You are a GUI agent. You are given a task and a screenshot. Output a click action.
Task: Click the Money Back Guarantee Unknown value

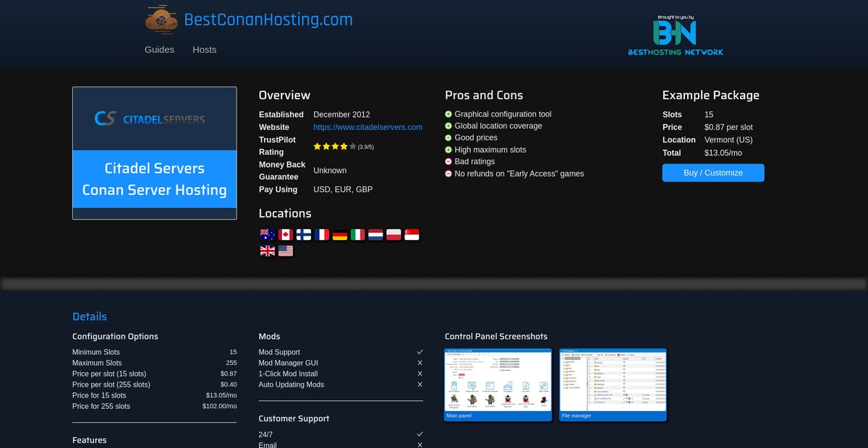pos(330,171)
